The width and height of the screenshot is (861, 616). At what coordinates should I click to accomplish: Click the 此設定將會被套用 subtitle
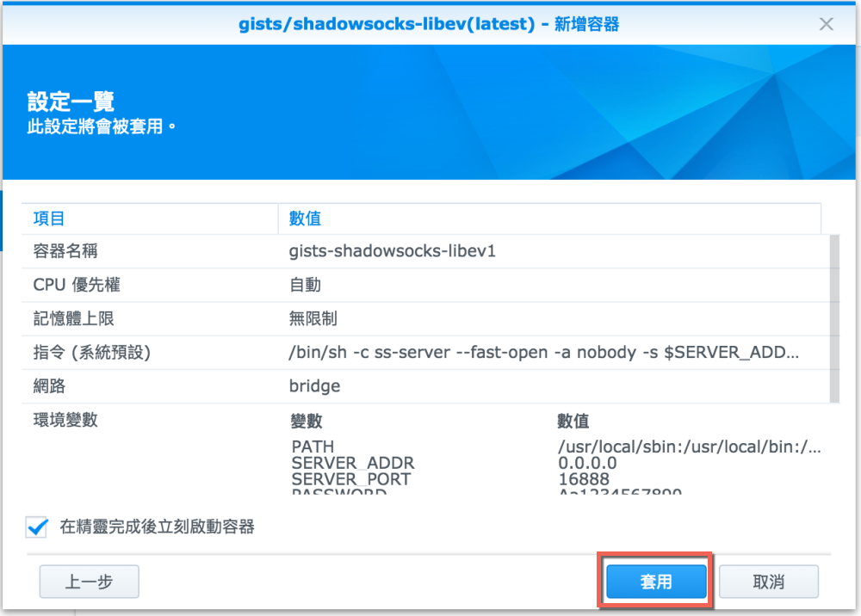click(101, 126)
